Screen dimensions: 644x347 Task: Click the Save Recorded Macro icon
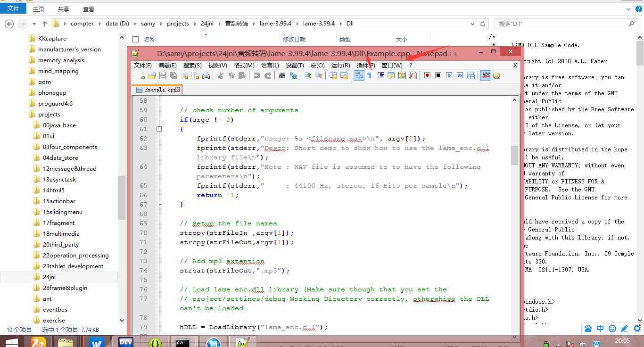point(471,75)
